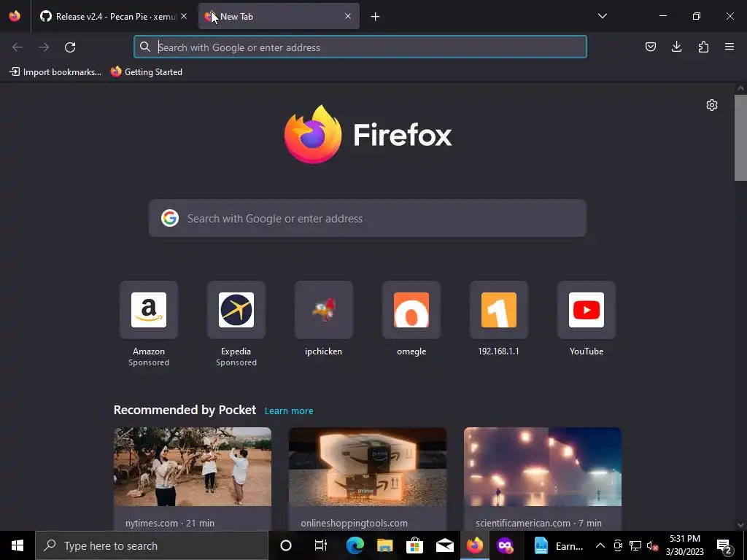747x560 pixels.
Task: Click the scrollbar down arrow
Action: (x=740, y=525)
